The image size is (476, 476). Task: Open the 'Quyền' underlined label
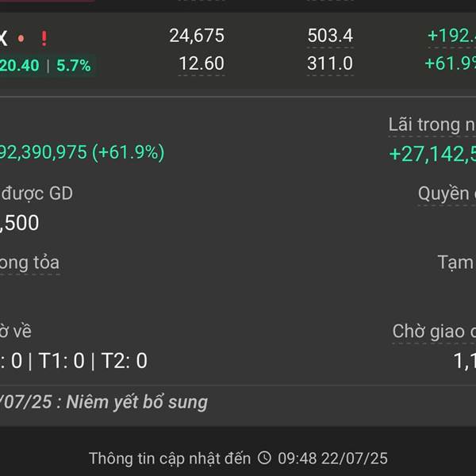pos(447,194)
